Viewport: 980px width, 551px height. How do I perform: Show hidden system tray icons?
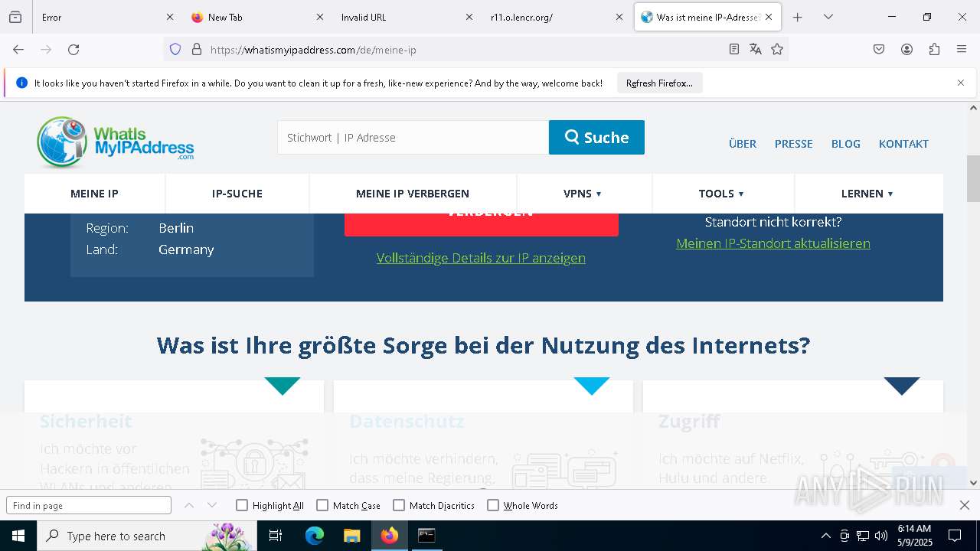click(x=825, y=536)
